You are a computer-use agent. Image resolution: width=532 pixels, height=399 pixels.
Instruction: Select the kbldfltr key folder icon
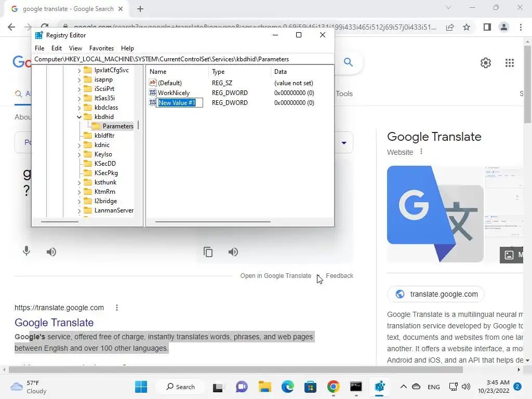pos(88,136)
